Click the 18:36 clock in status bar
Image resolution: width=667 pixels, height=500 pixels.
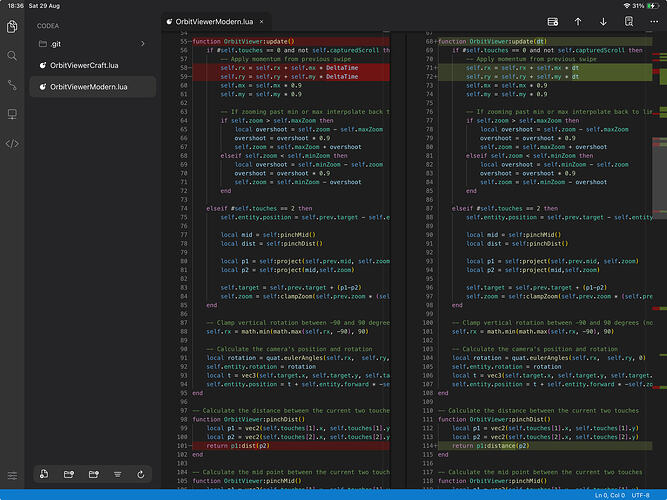click(x=15, y=6)
